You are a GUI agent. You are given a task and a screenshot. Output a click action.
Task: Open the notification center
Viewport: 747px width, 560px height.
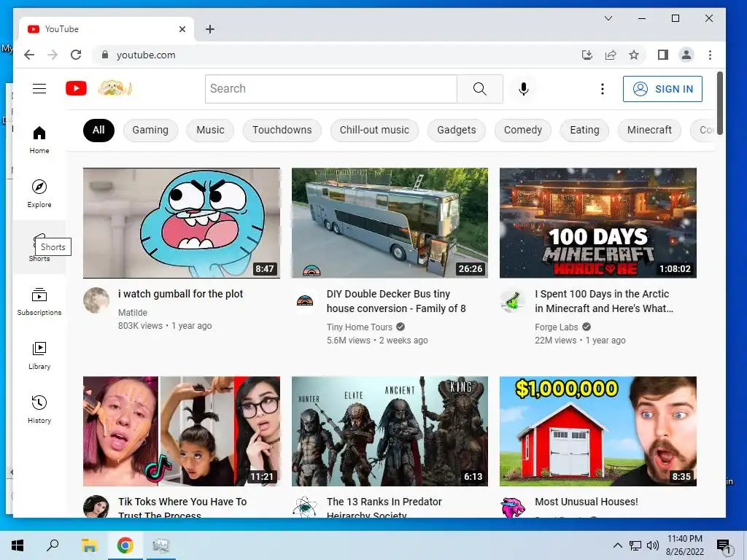tap(724, 546)
